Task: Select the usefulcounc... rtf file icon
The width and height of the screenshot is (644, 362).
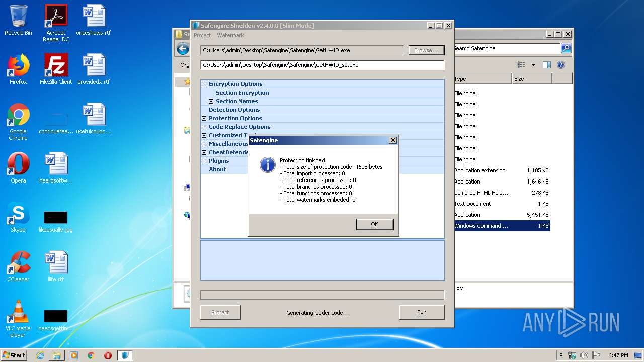Action: pos(94,119)
